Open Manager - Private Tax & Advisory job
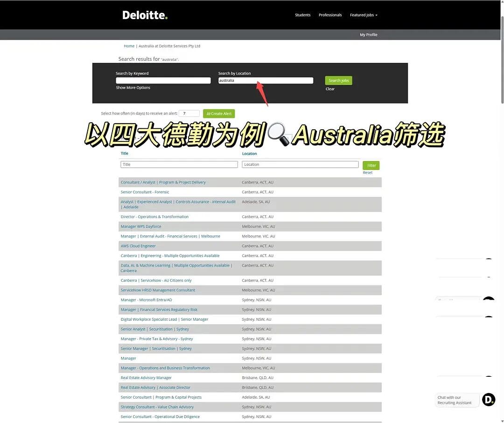504x423 pixels. (x=156, y=338)
